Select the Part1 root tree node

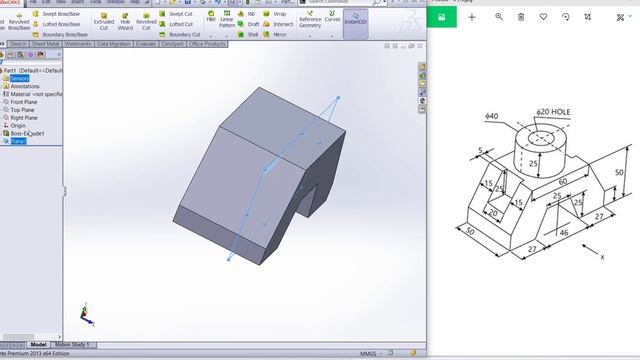(x=32, y=71)
